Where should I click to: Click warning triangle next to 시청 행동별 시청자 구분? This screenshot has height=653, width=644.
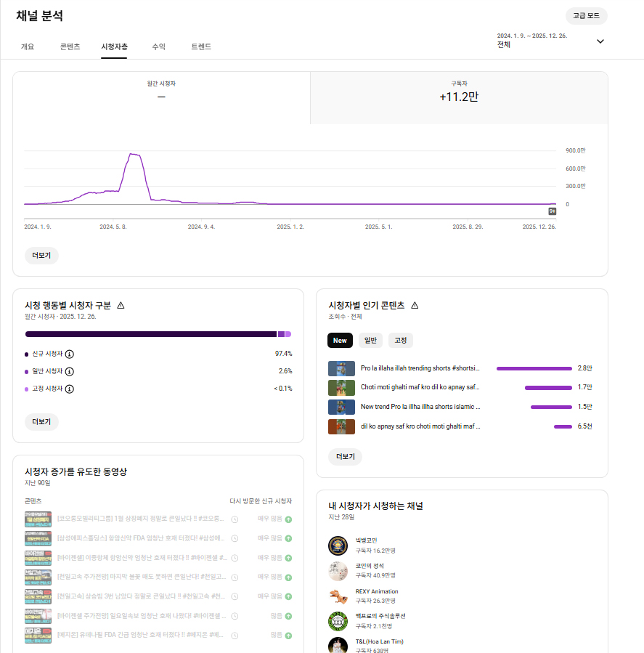click(x=121, y=305)
